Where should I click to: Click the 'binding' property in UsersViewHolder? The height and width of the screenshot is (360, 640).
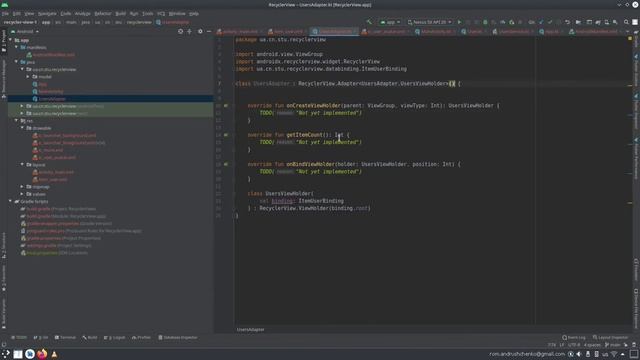282,201
